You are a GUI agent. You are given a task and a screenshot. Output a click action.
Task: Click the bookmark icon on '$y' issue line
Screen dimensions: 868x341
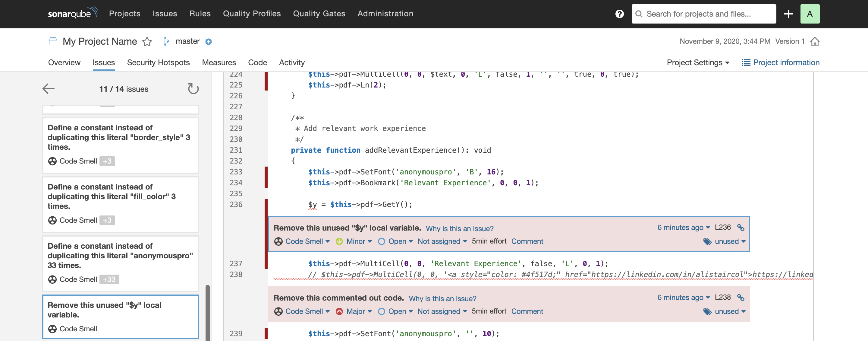(741, 227)
